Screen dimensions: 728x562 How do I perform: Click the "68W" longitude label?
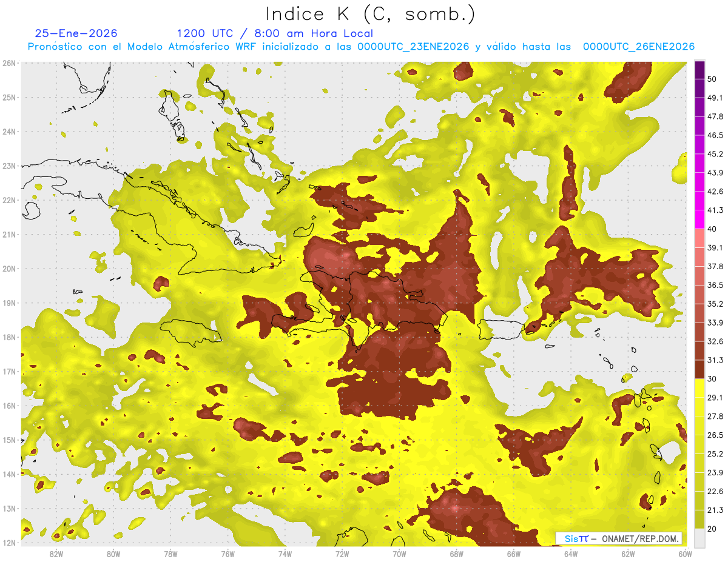click(456, 554)
